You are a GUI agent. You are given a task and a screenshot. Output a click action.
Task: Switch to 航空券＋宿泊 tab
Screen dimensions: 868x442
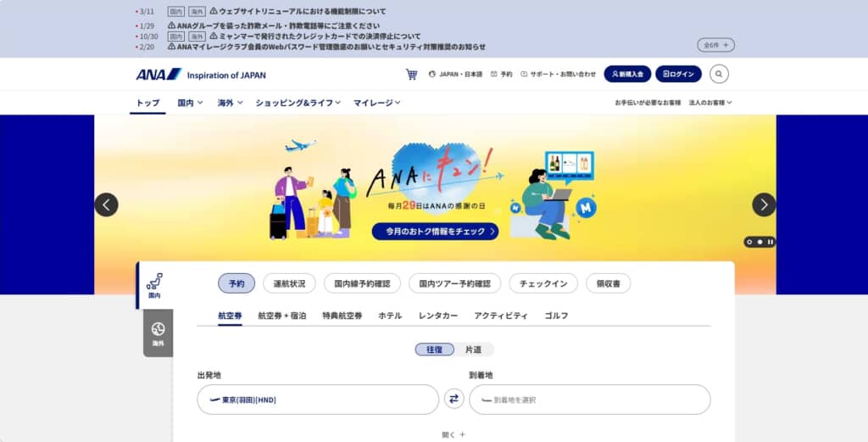pyautogui.click(x=282, y=316)
